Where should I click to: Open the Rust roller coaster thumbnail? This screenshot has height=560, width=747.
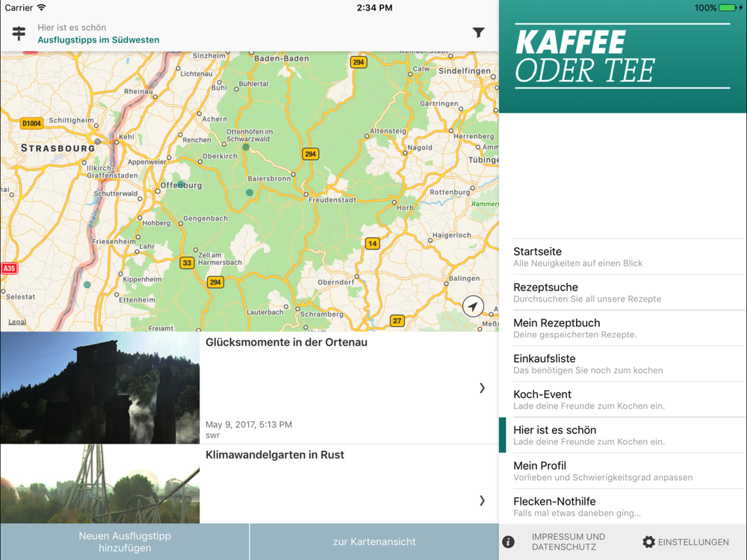(x=100, y=484)
